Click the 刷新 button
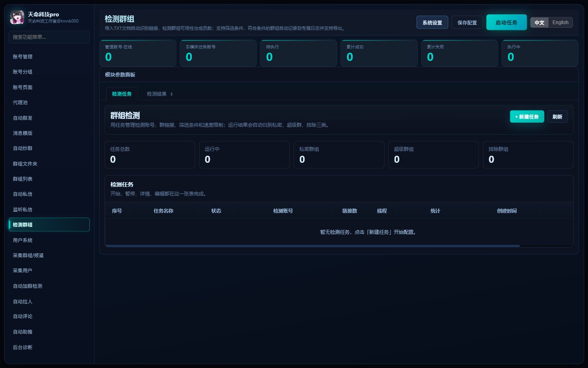The height and width of the screenshot is (368, 588). coord(557,117)
